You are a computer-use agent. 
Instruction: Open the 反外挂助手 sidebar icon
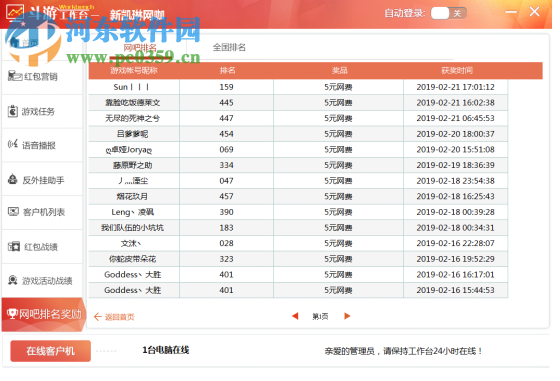click(x=13, y=179)
